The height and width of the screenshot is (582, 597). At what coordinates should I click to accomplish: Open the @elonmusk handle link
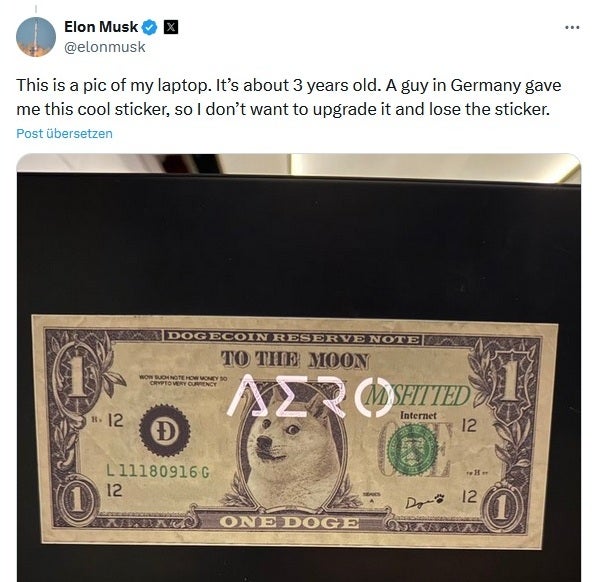105,47
